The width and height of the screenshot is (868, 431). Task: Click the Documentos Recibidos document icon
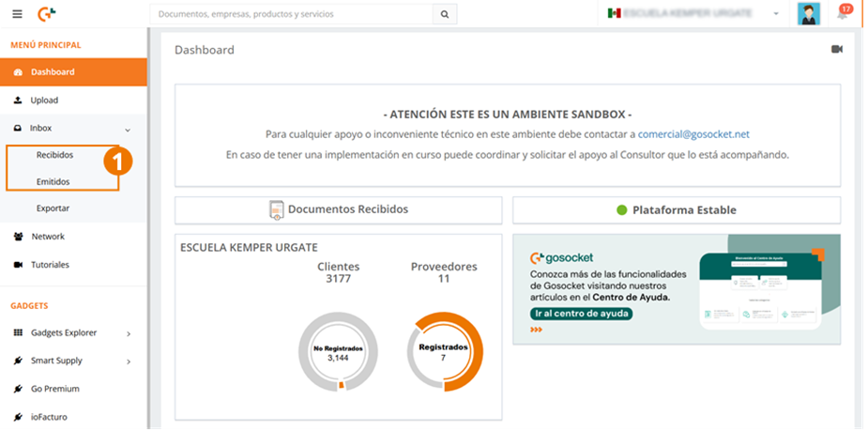276,210
